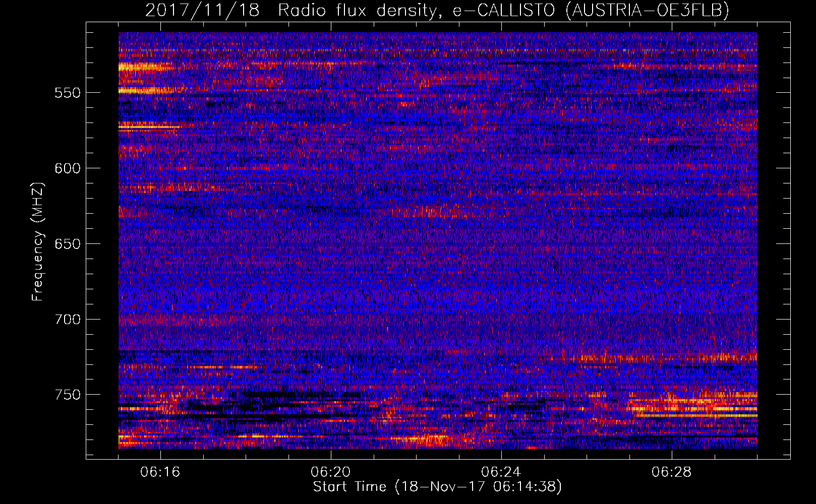Screen dimensions: 816x504
Task: Click the 600 frequency tick label
Action: pyautogui.click(x=68, y=168)
